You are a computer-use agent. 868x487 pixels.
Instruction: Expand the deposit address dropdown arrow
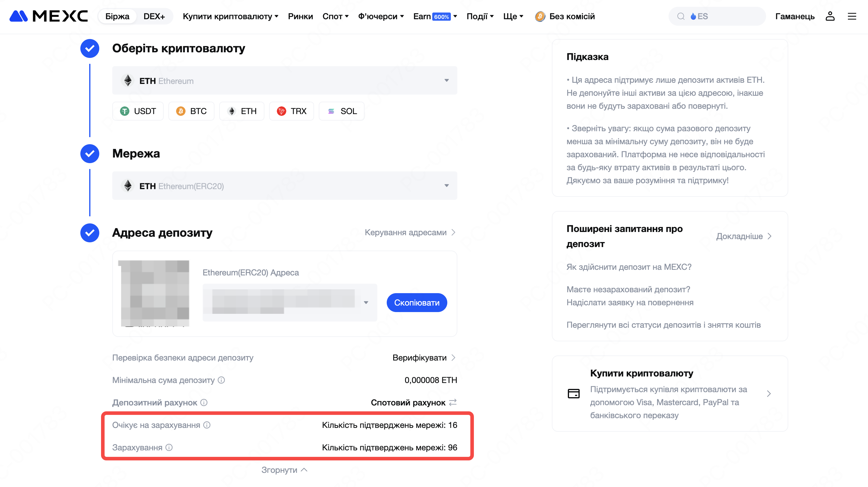point(366,302)
